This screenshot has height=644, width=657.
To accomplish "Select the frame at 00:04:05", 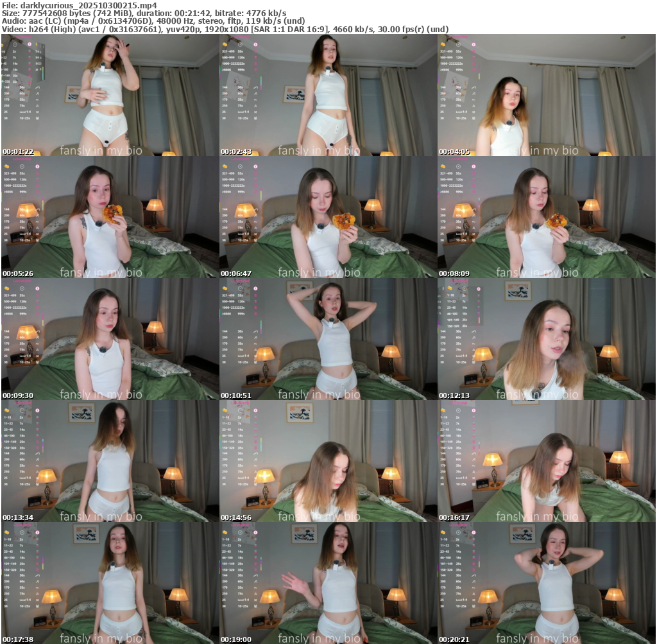I will pos(547,95).
